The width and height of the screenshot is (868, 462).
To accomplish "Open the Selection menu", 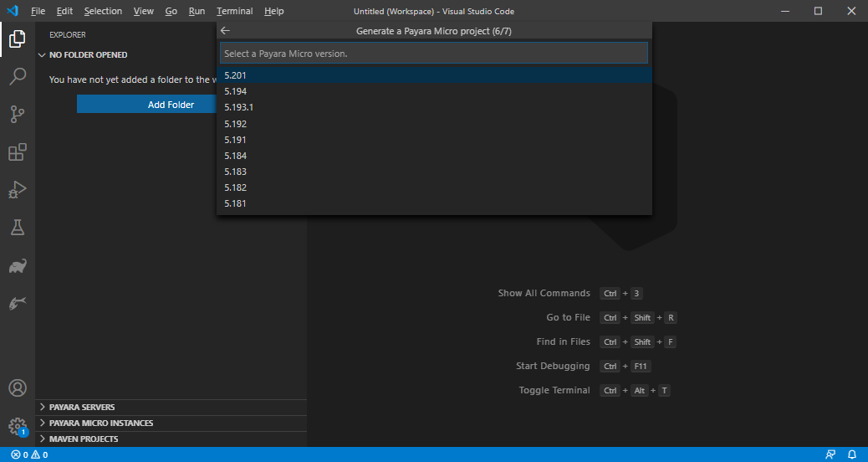I will (x=103, y=11).
